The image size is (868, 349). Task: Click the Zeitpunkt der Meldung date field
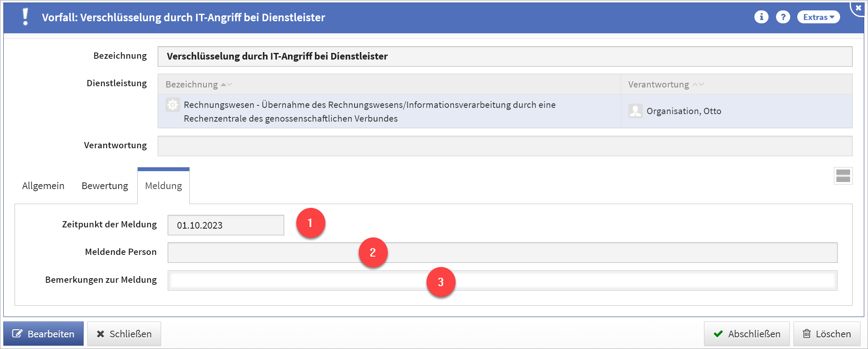tap(226, 225)
